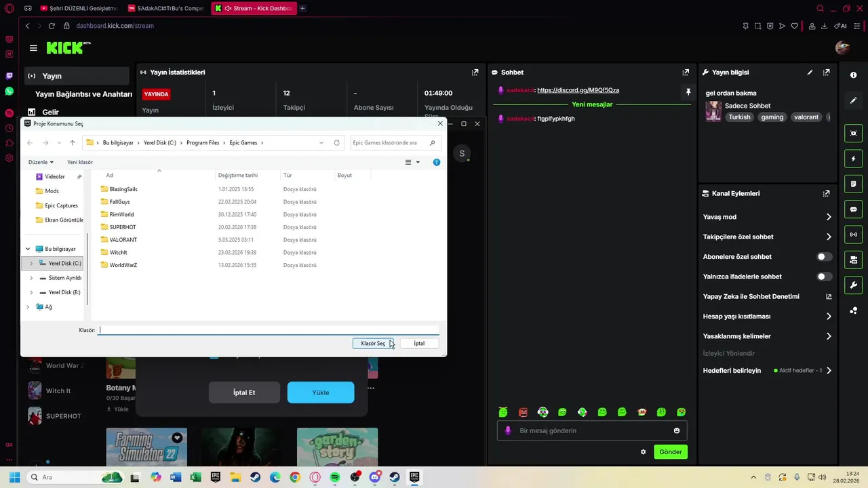Viewport: 868px width, 488px height.
Task: Open the Opera sidebar settings gear
Action: [x=9, y=158]
